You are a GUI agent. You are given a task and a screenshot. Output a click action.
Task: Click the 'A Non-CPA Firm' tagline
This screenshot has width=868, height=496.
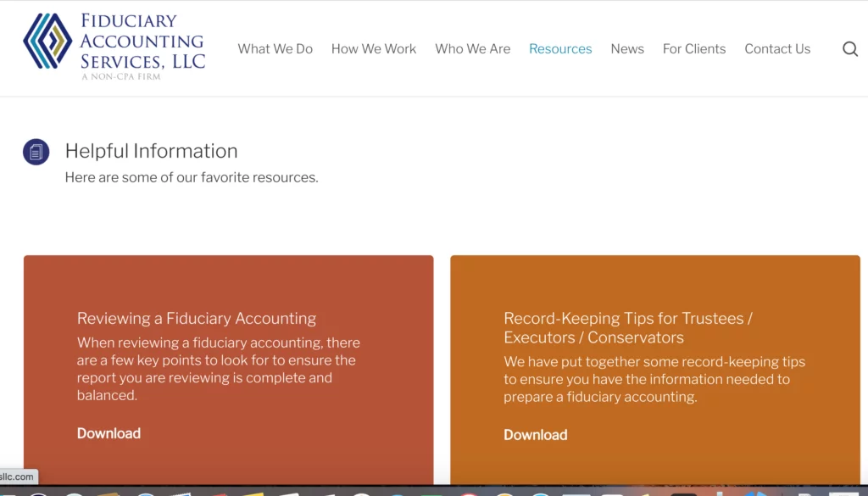(x=120, y=77)
